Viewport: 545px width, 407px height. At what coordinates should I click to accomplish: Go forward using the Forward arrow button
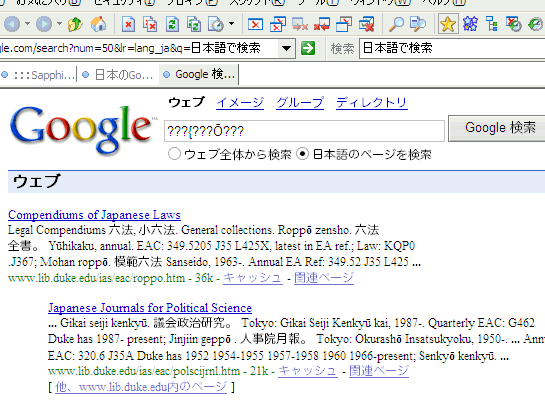point(44,24)
